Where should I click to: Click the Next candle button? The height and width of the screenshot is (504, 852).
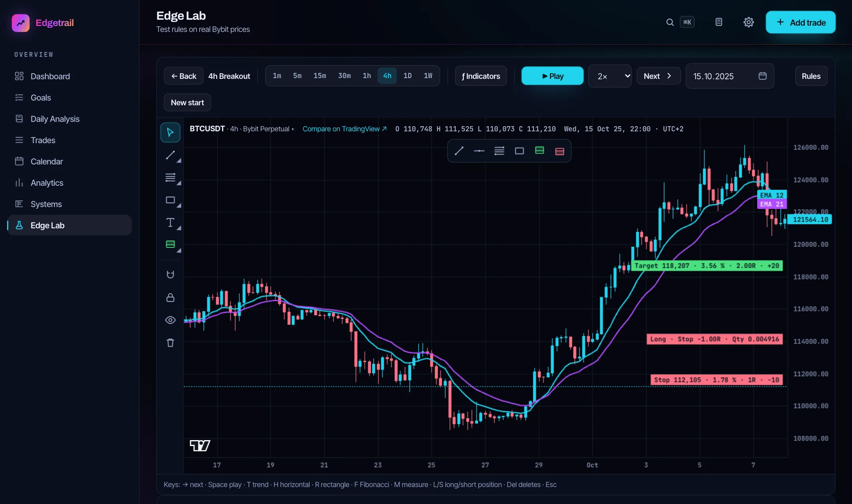[658, 76]
